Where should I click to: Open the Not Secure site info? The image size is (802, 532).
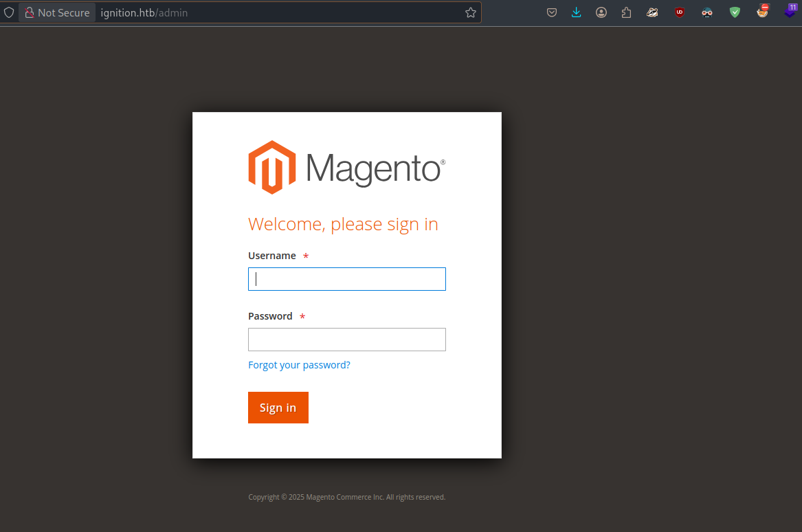pyautogui.click(x=57, y=12)
